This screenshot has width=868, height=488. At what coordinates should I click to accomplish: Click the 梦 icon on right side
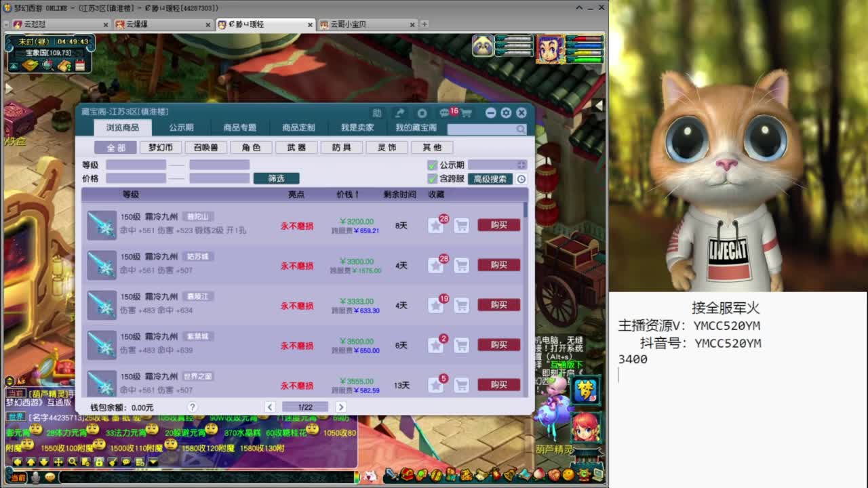585,390
